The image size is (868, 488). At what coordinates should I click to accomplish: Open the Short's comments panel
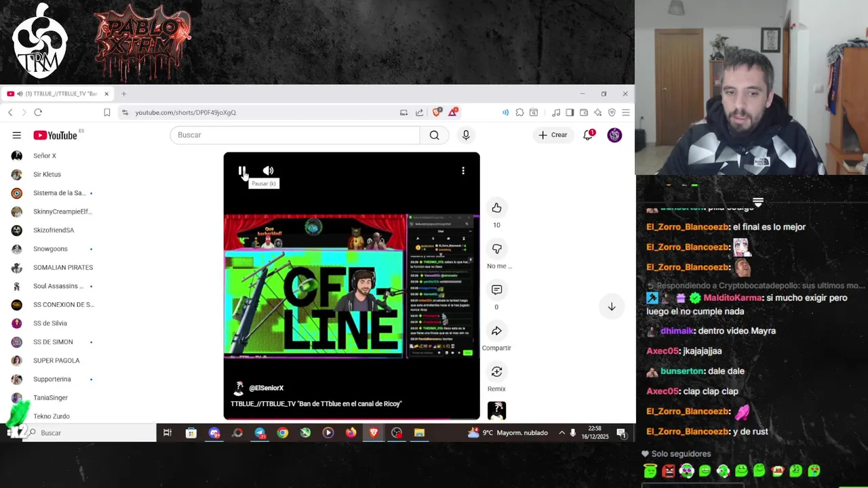pyautogui.click(x=496, y=290)
